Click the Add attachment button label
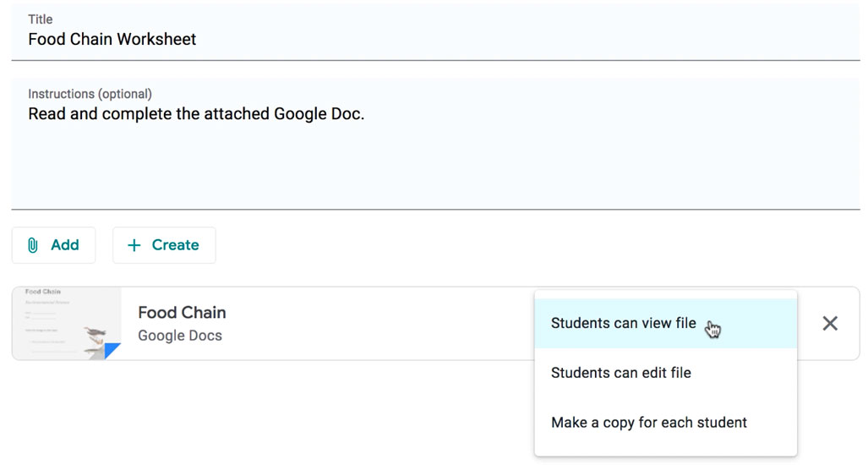This screenshot has width=868, height=465. pos(65,244)
